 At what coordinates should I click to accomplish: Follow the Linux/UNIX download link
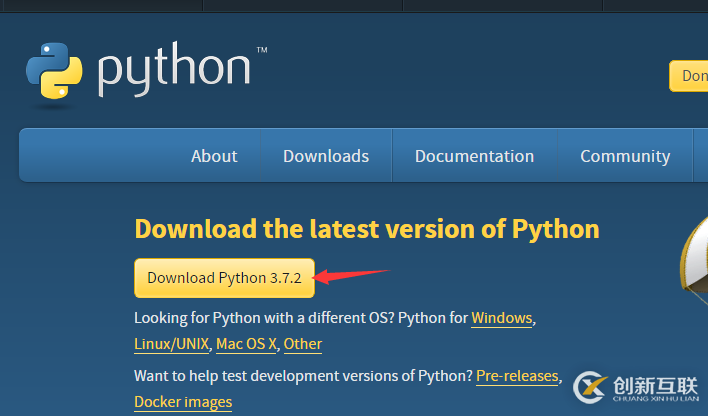[171, 344]
